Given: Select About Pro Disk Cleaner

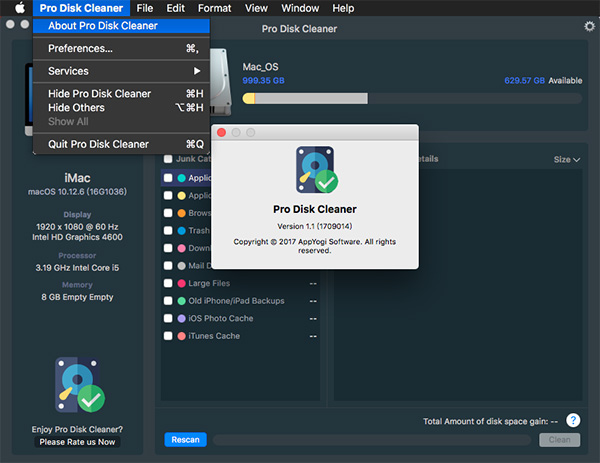Looking at the screenshot, I should (x=121, y=26).
